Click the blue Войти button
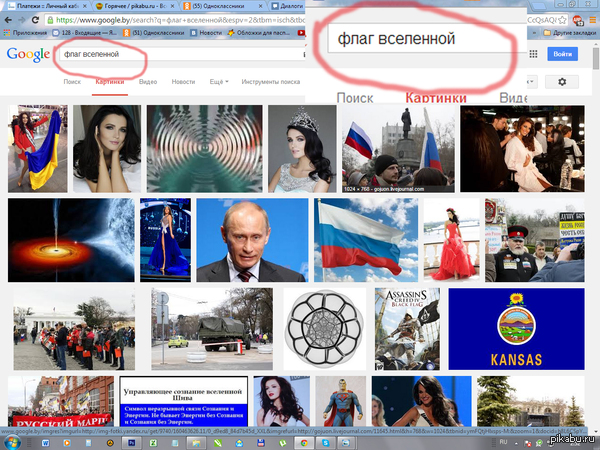The height and width of the screenshot is (450, 600). [562, 54]
